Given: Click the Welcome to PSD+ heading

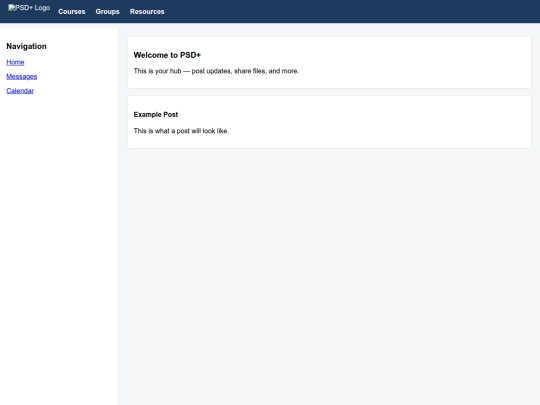Looking at the screenshot, I should 167,55.
